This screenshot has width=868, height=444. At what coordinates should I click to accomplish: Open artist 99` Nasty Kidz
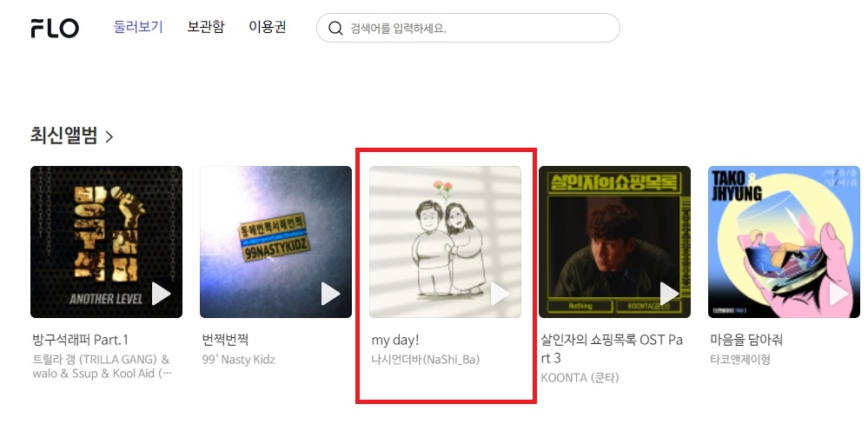(x=239, y=360)
